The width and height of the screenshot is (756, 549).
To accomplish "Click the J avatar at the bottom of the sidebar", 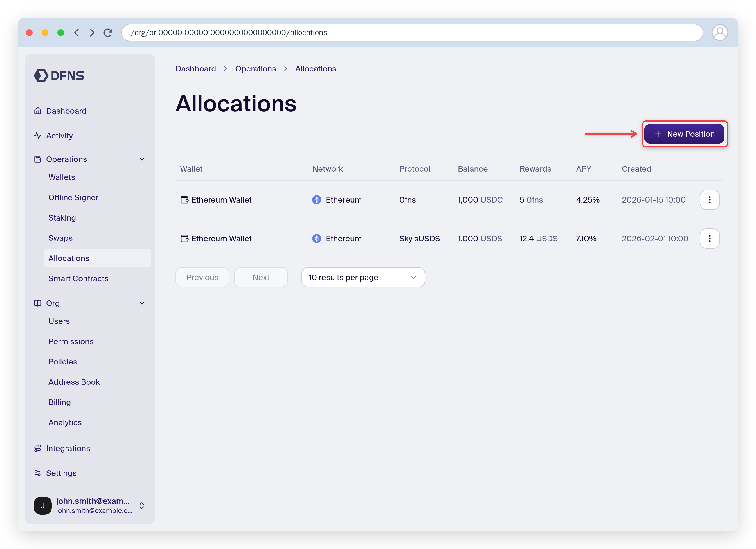I will click(x=43, y=506).
